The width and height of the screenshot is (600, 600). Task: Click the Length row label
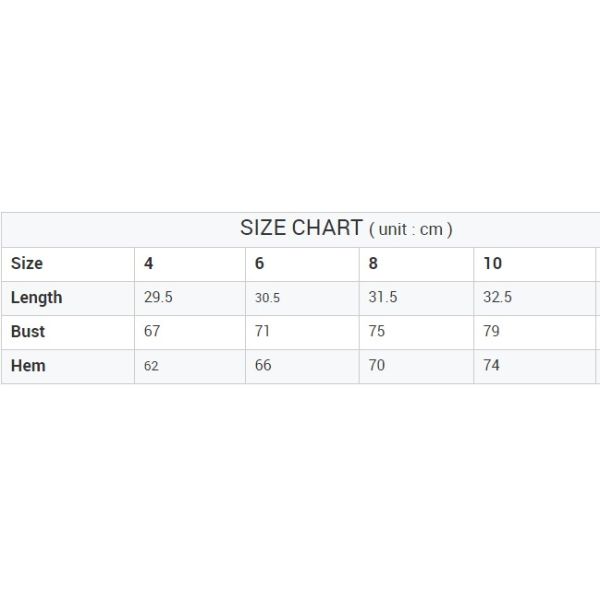[36, 297]
